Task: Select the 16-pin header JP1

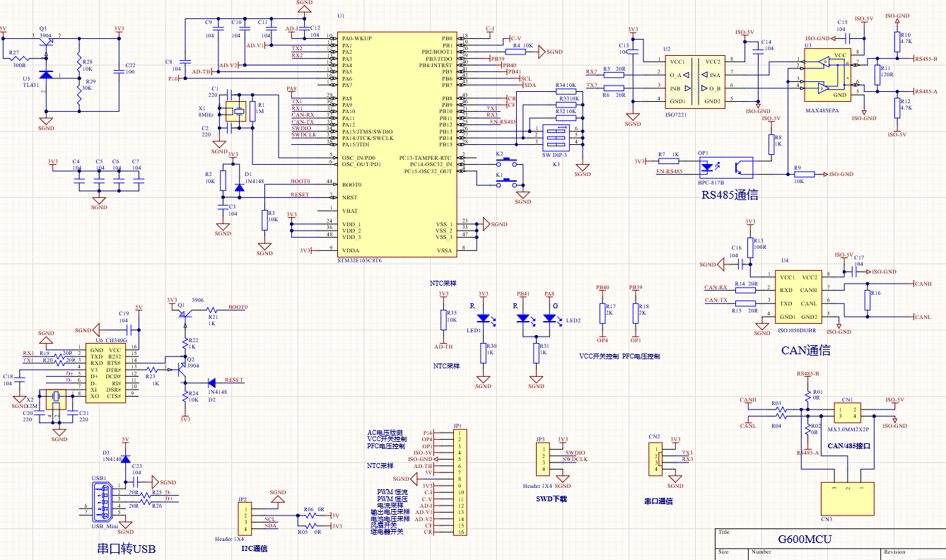Action: click(459, 481)
